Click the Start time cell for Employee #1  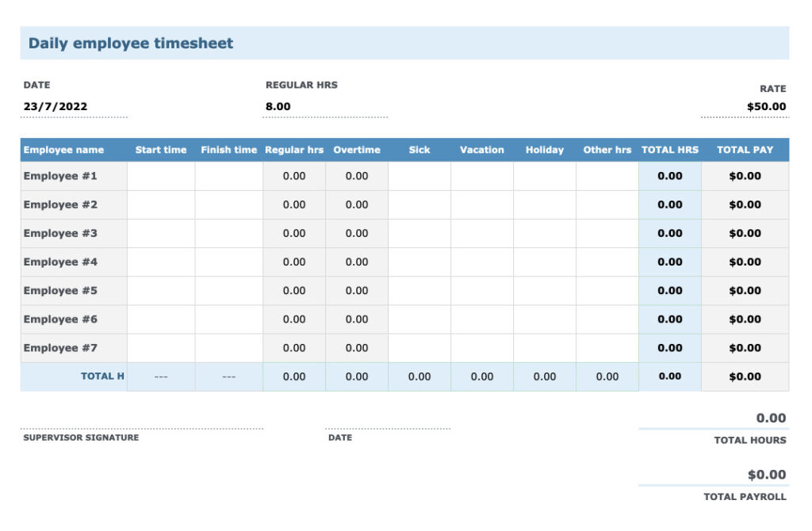pyautogui.click(x=160, y=176)
